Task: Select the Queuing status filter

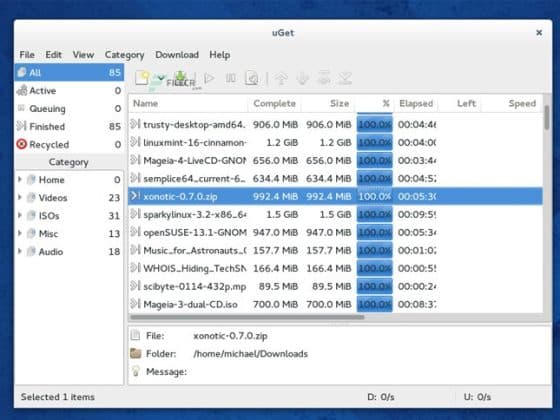Action: tap(69, 108)
